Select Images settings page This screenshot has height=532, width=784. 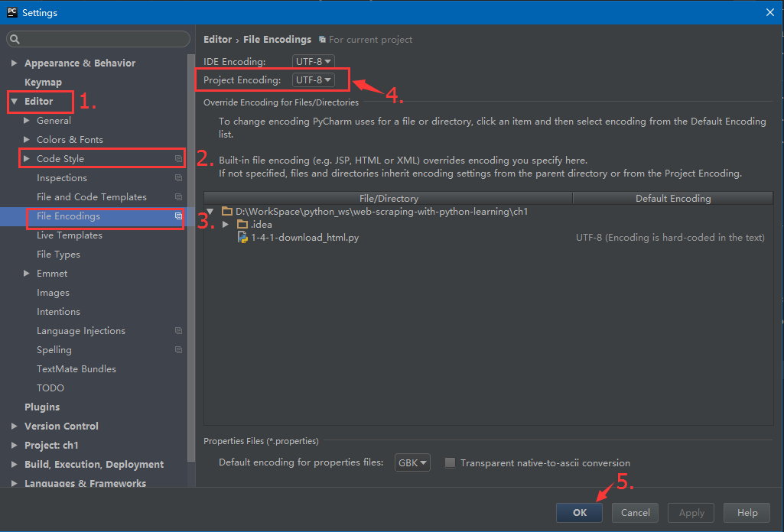53,293
